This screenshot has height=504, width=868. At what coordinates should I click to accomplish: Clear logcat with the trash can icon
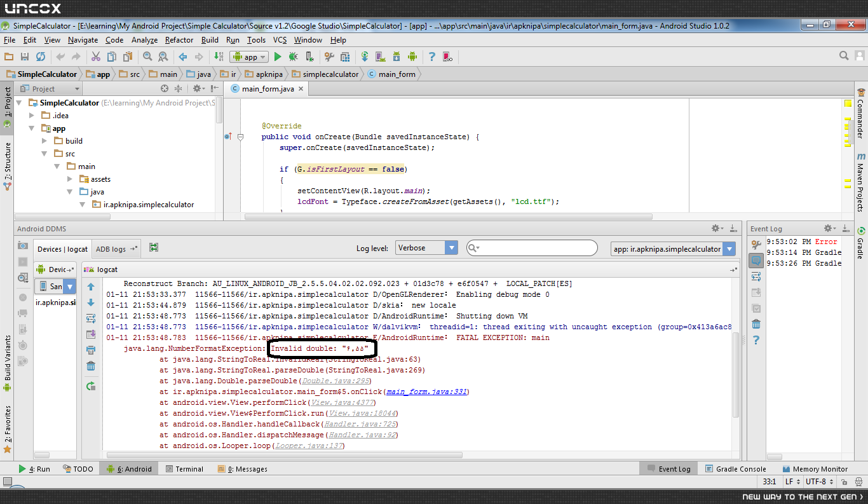tap(91, 365)
